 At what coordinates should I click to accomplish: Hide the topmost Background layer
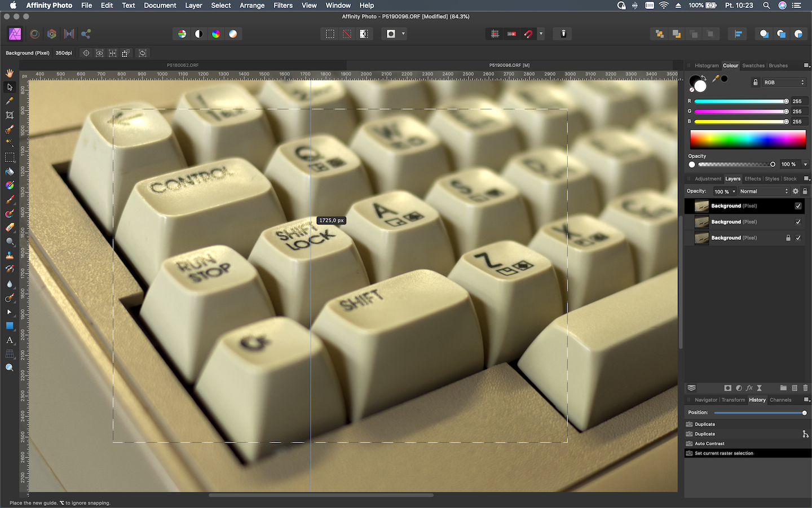(798, 206)
